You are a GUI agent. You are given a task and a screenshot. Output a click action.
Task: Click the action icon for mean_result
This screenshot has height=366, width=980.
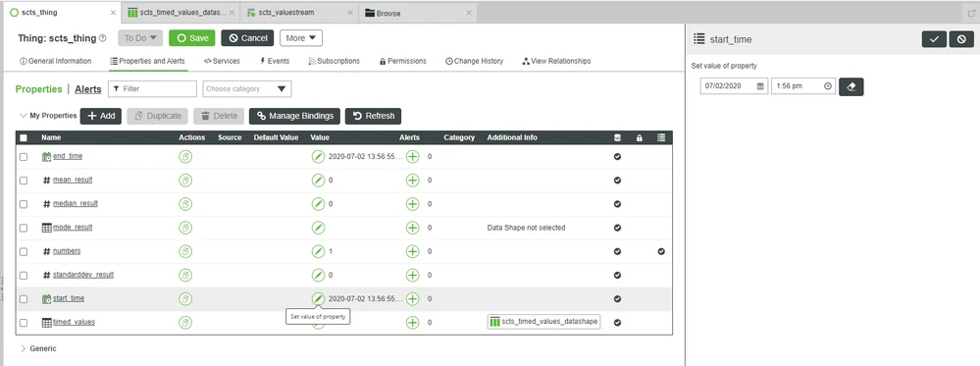click(185, 181)
